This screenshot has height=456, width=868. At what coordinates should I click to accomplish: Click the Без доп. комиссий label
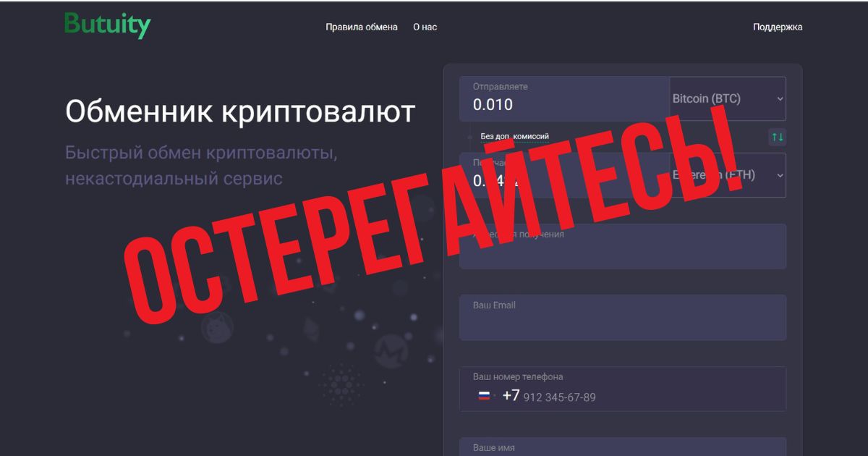pyautogui.click(x=514, y=136)
